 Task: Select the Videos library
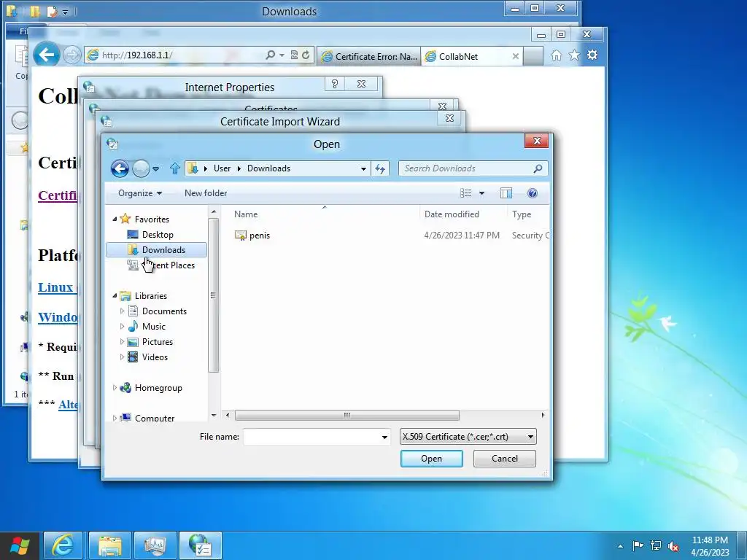pos(155,357)
